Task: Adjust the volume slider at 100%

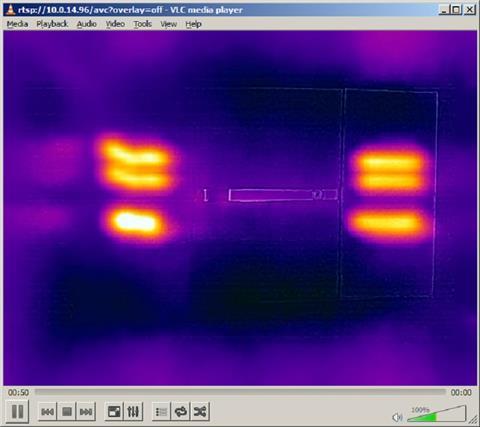Action: tap(436, 414)
